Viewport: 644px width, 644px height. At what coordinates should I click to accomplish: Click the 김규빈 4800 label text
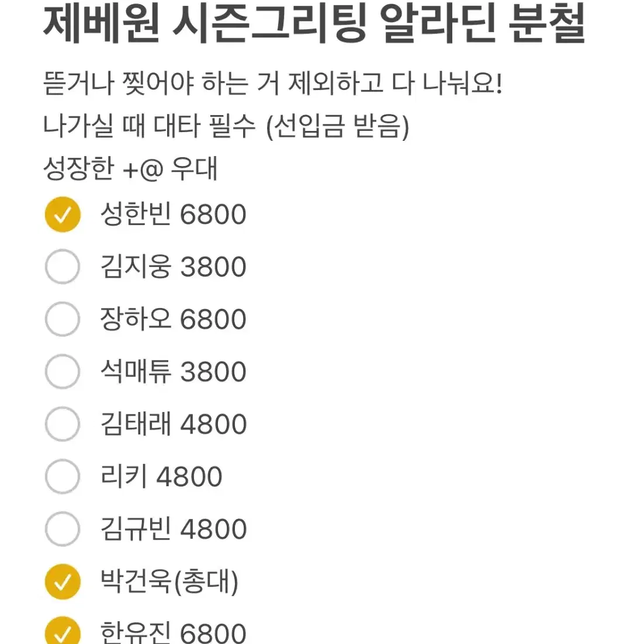coord(174,529)
